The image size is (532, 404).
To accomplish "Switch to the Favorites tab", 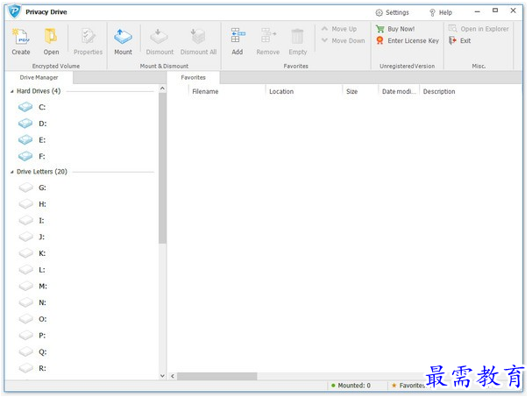I will click(193, 77).
